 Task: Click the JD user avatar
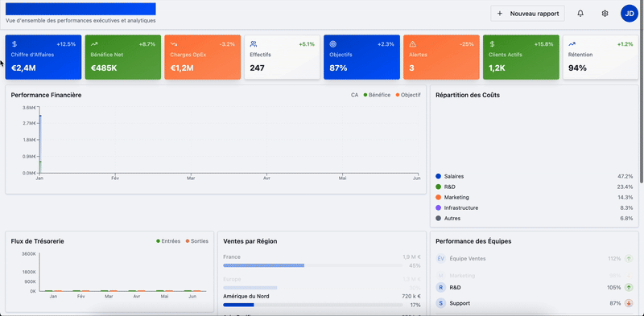click(x=630, y=14)
